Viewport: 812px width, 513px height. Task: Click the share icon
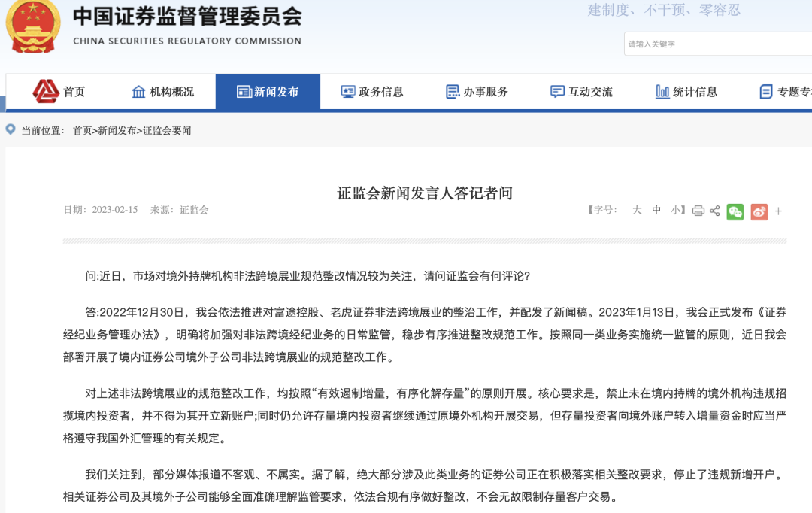[x=715, y=211]
